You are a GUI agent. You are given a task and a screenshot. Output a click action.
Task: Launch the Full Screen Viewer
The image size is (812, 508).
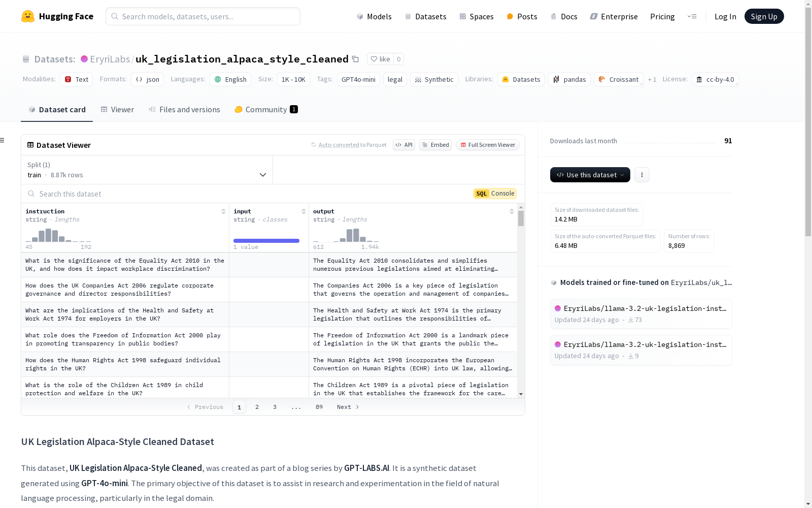coord(488,145)
